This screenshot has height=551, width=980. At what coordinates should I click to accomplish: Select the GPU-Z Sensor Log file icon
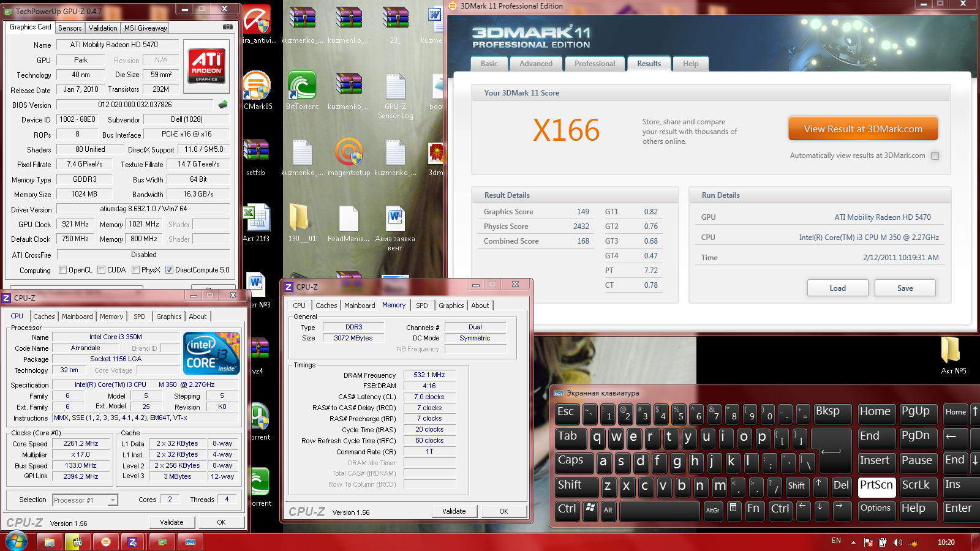point(395,96)
